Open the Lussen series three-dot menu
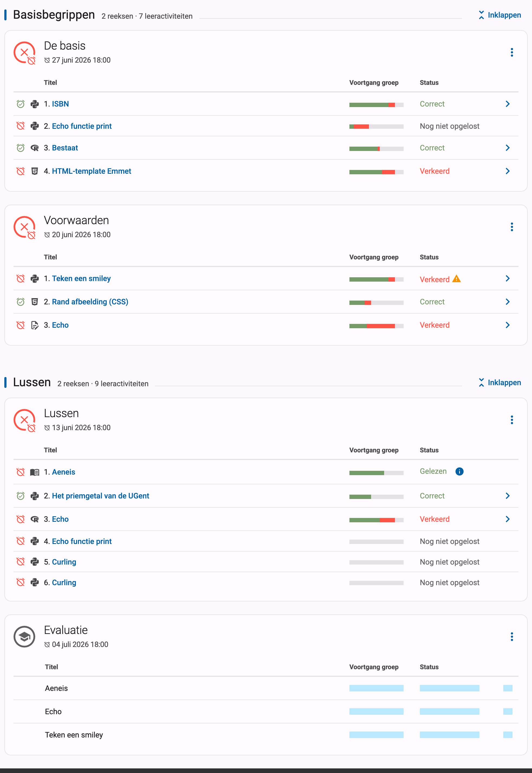This screenshot has width=532, height=773. tap(512, 420)
